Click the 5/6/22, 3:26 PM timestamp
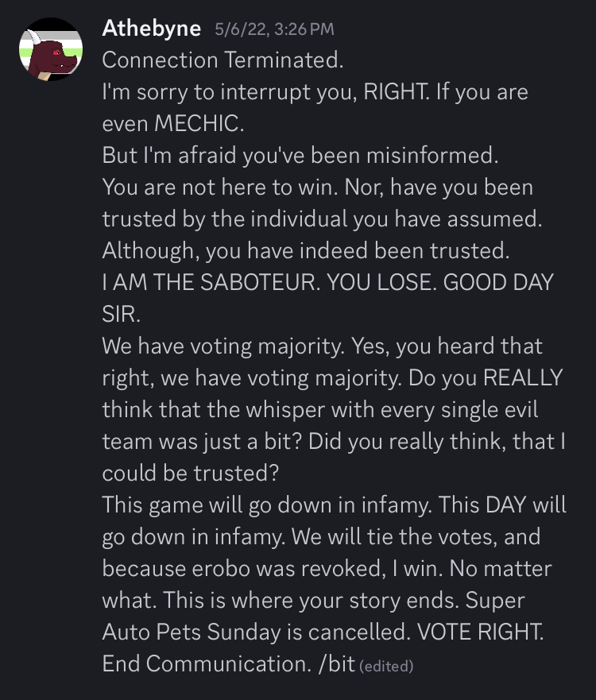The height and width of the screenshot is (700, 596). click(x=274, y=29)
